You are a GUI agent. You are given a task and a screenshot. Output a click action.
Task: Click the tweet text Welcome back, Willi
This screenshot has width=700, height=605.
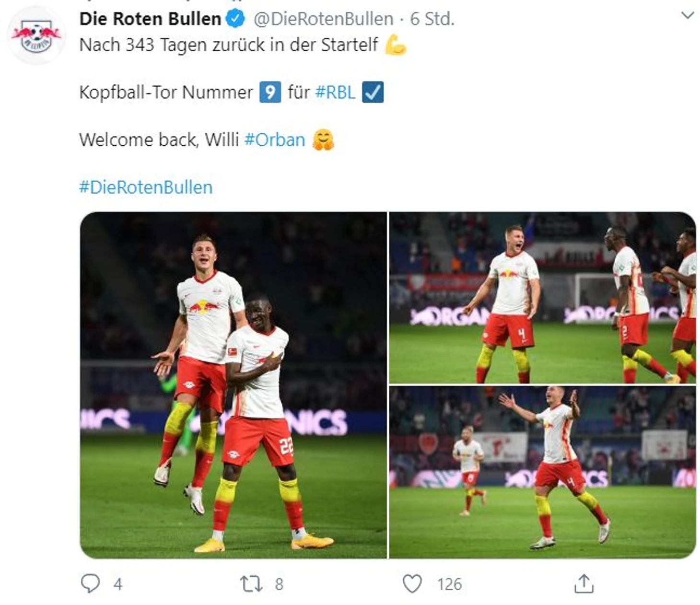click(x=159, y=140)
